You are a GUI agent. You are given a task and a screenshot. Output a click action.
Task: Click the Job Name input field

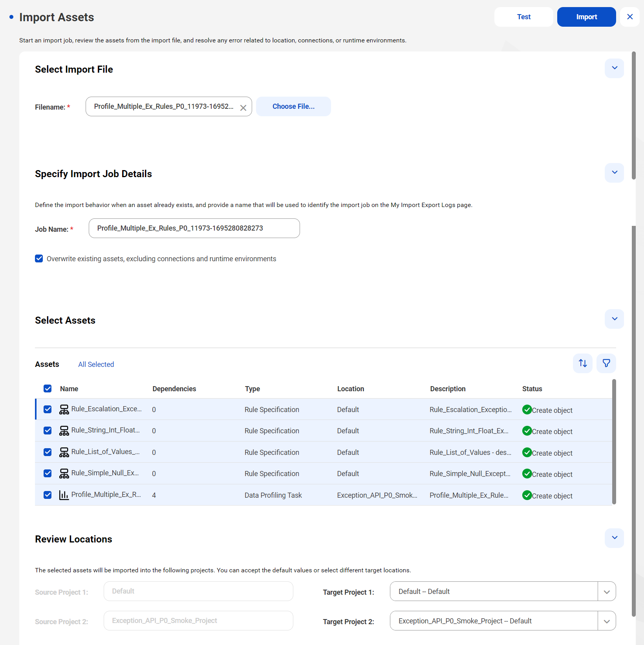(x=194, y=228)
